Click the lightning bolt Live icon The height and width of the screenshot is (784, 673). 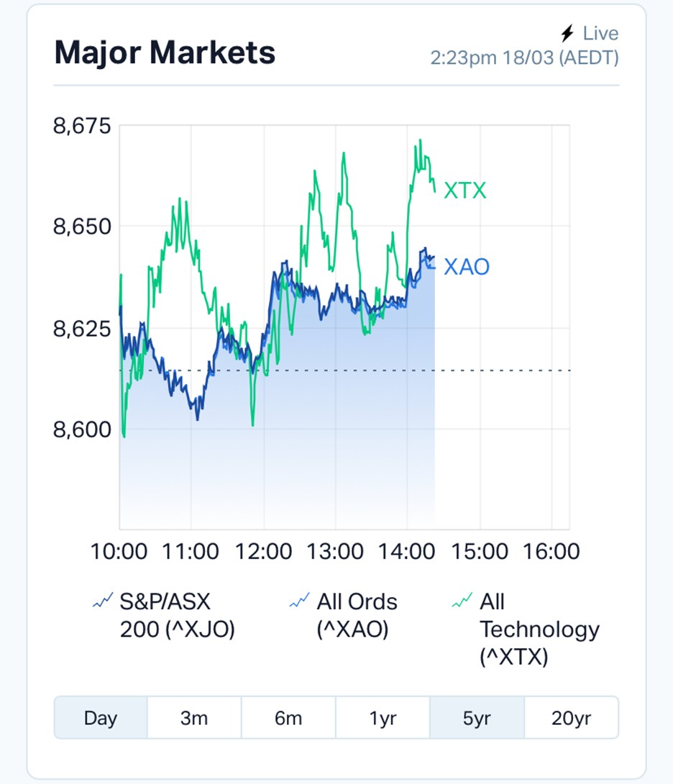(x=567, y=33)
